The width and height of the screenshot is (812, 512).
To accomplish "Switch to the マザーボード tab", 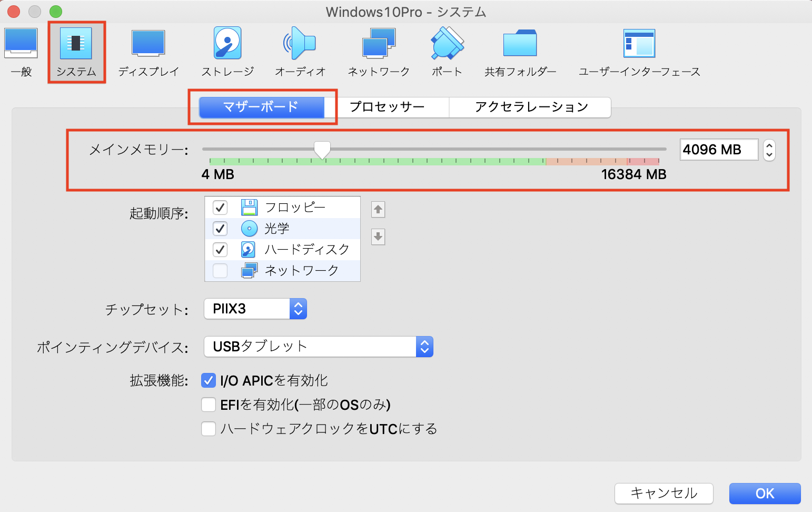I will tap(261, 107).
